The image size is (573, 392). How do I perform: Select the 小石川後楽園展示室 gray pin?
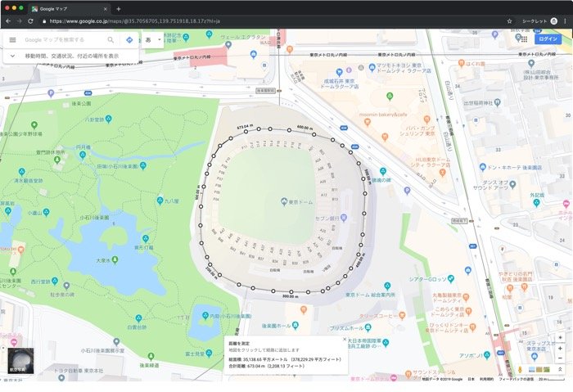116,342
